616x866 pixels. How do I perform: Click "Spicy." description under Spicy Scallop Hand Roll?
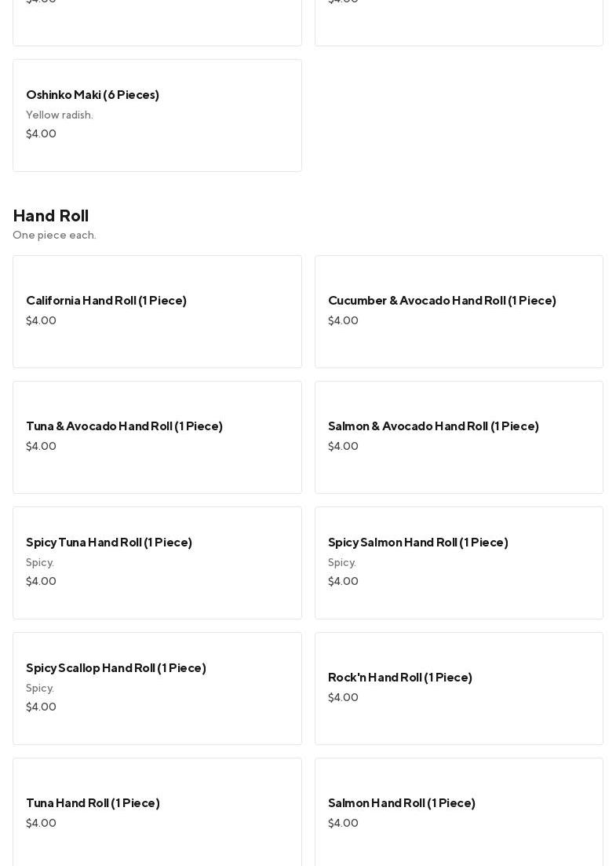click(x=40, y=689)
